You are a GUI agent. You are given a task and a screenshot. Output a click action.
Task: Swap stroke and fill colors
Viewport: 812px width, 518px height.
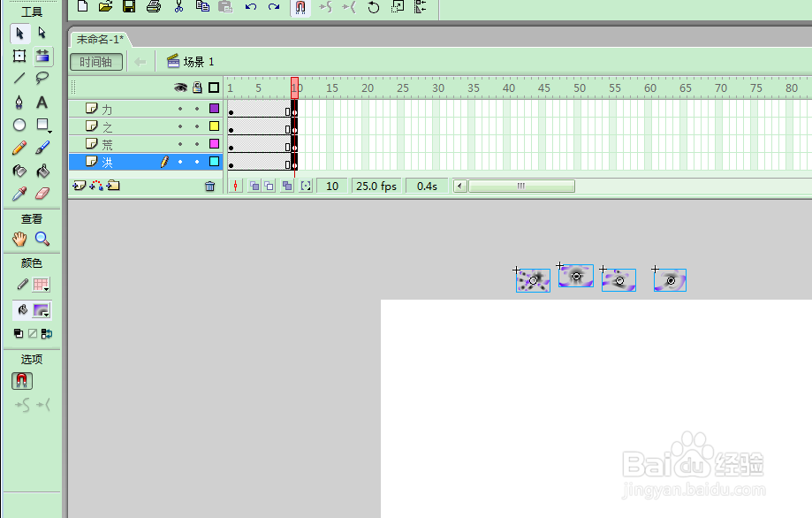(x=47, y=333)
